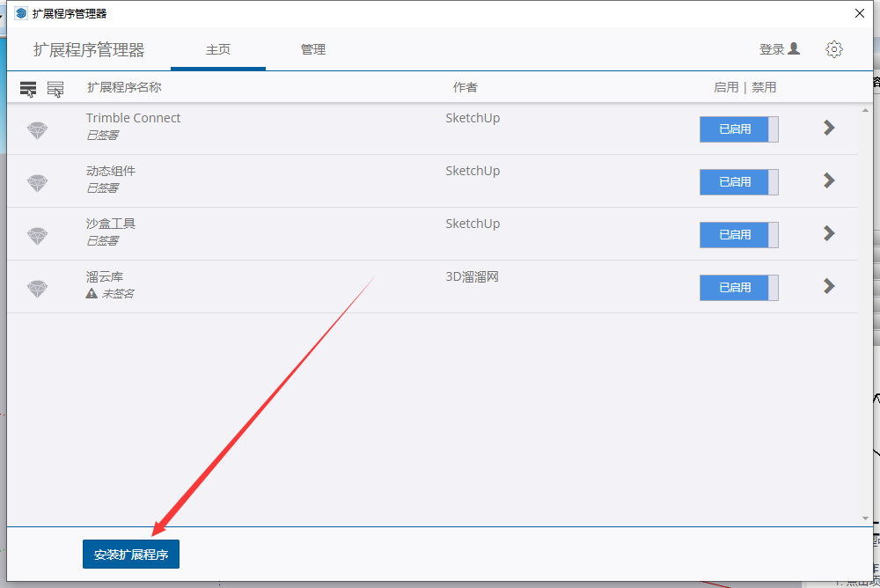Screen dimensions: 880x588
Task: Select the Trimble Connect extension name
Action: (x=133, y=118)
